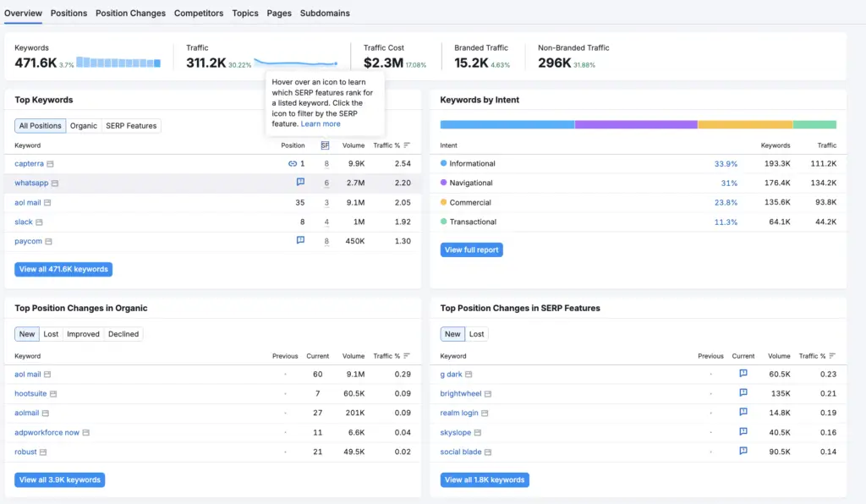Screen dimensions: 866x504
Task: Open the capterra keyword link
Action: pyautogui.click(x=30, y=164)
